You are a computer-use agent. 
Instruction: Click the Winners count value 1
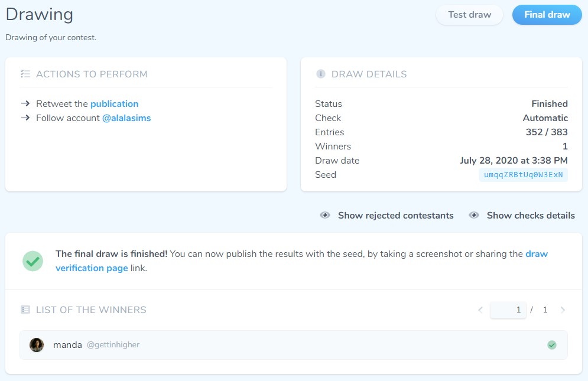tap(565, 146)
